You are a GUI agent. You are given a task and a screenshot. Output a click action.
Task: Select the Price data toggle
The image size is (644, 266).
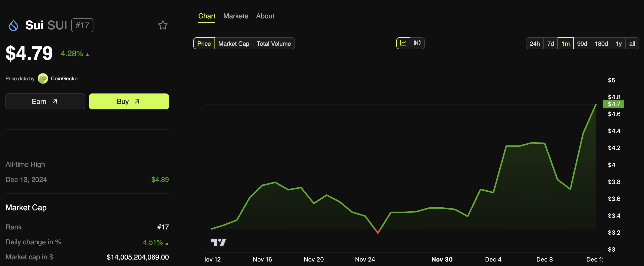204,44
